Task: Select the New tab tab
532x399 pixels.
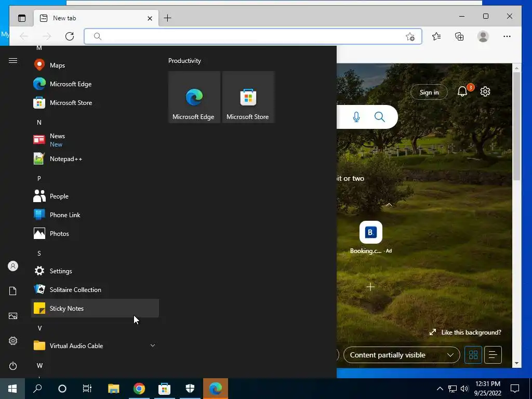Action: pos(96,18)
